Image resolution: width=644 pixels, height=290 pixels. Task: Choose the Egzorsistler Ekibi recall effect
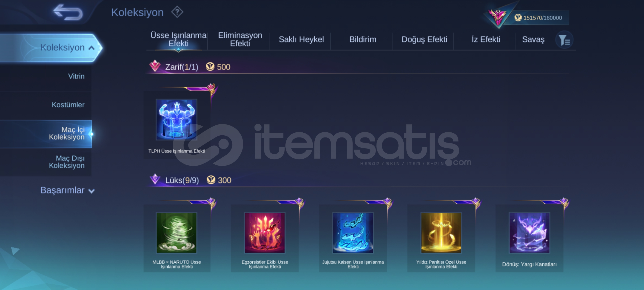tap(265, 233)
